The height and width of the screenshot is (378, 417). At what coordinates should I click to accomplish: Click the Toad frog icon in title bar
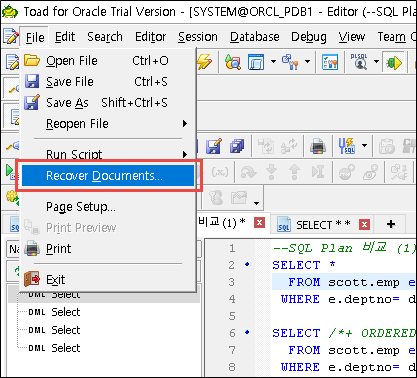point(10,12)
